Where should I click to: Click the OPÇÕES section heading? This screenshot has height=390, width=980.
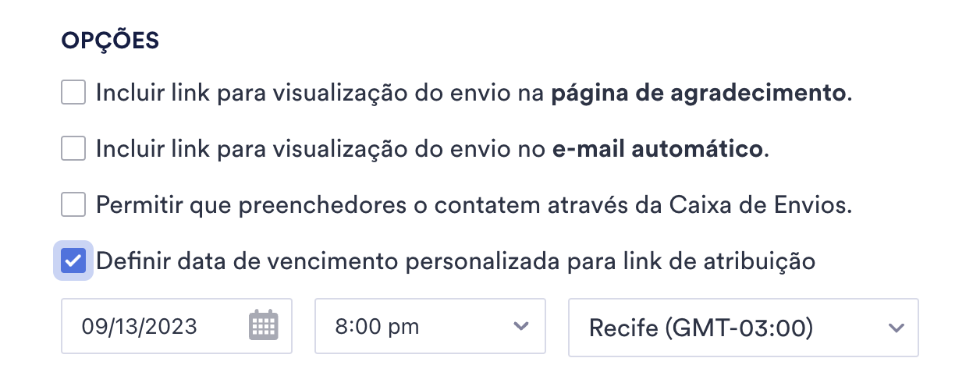tap(110, 41)
